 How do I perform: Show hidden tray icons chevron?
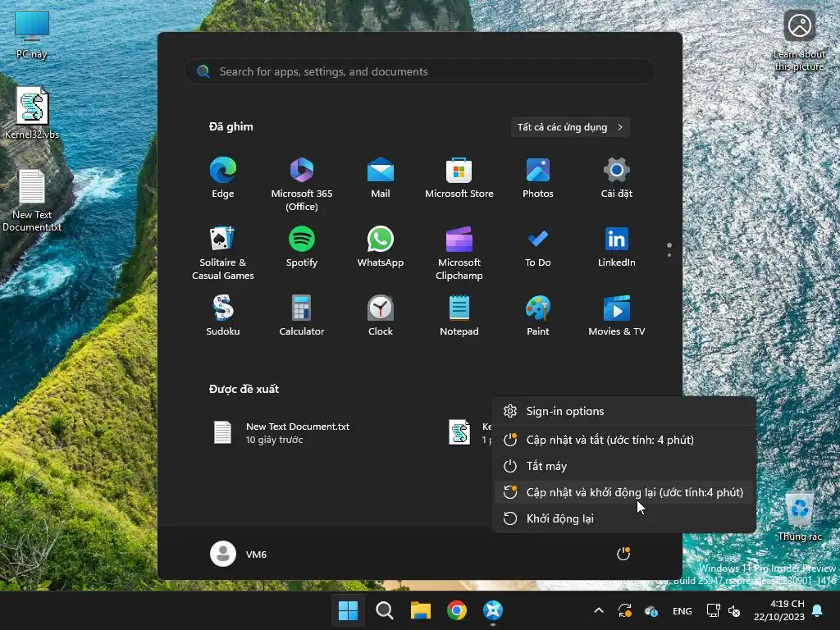coord(599,610)
